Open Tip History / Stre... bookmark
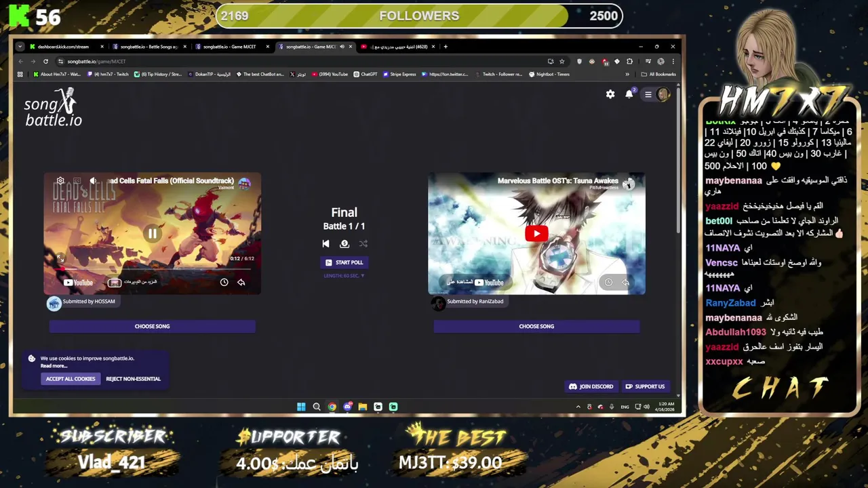The height and width of the screenshot is (488, 868). coord(157,75)
